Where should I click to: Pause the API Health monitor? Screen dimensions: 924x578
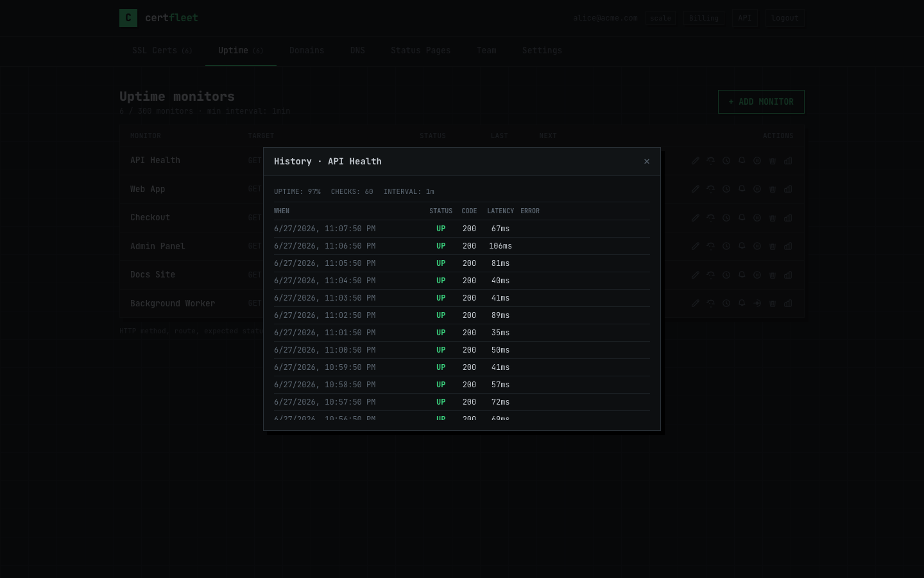click(x=757, y=161)
